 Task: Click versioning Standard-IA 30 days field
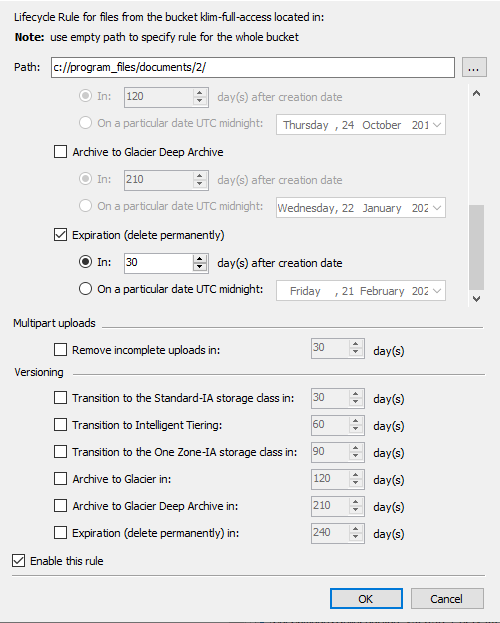331,398
